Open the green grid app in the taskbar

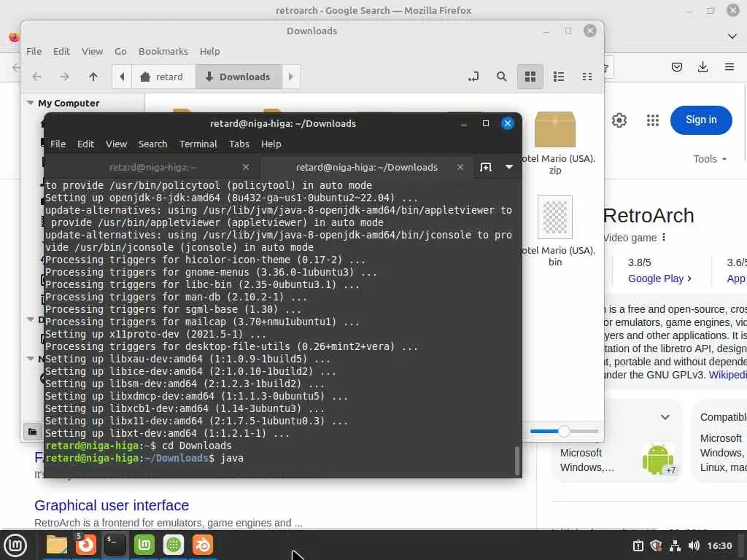[x=174, y=545]
